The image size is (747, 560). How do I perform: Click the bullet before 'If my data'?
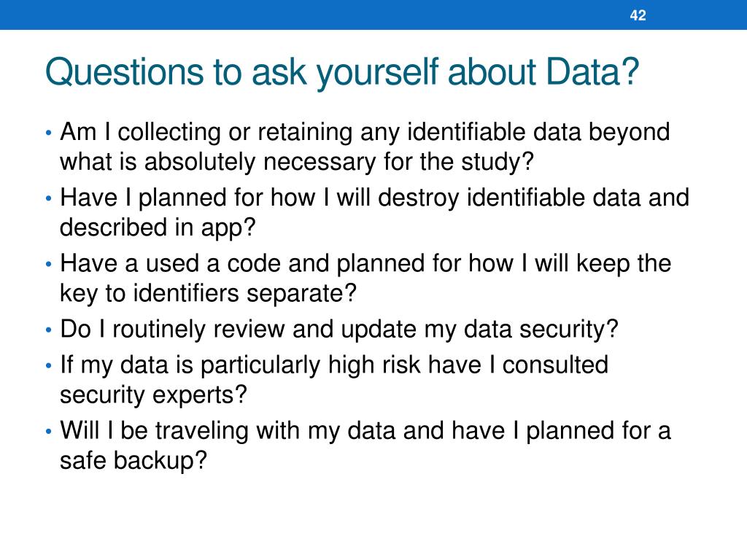click(x=48, y=366)
